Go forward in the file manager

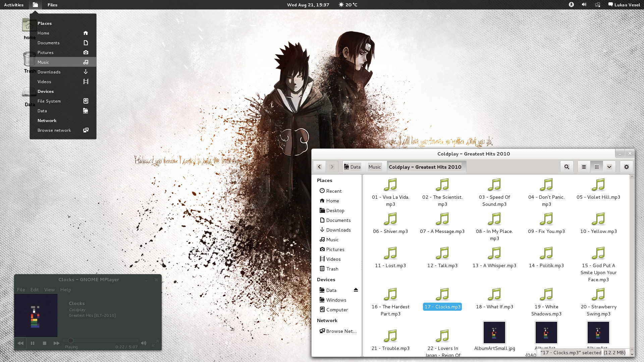coord(332,167)
